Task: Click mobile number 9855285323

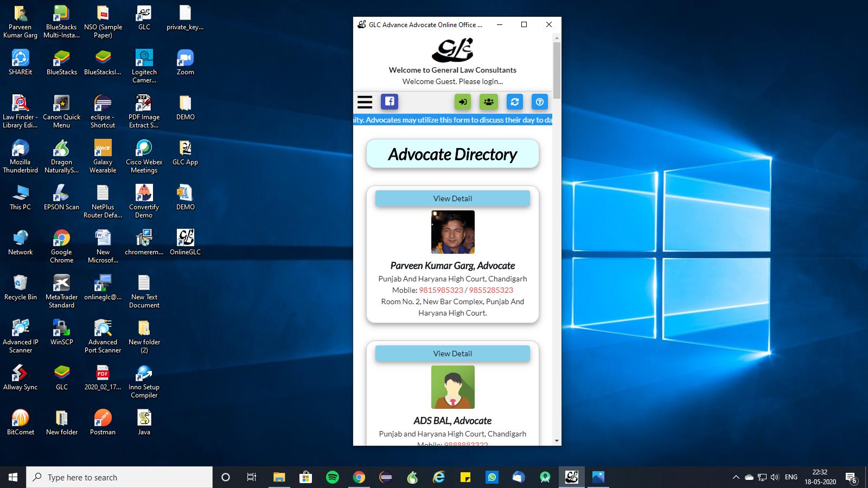Action: 491,290
